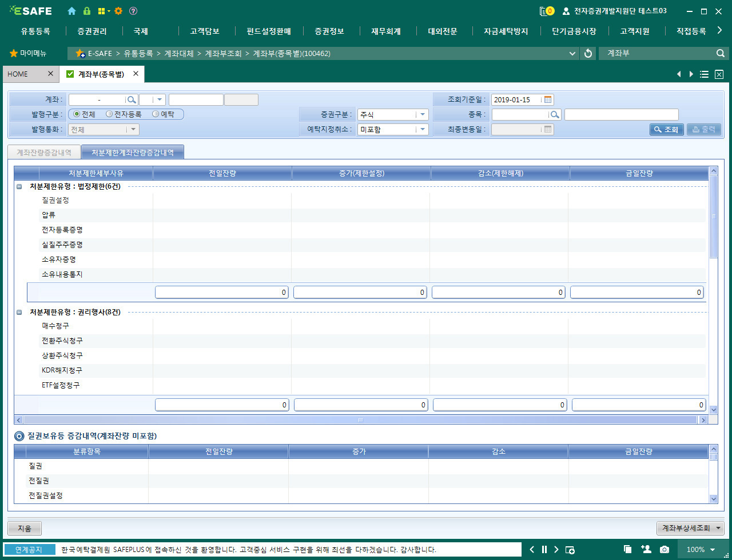This screenshot has width=732, height=560.
Task: Click the refresh icon beside breadcrumb
Action: [588, 54]
